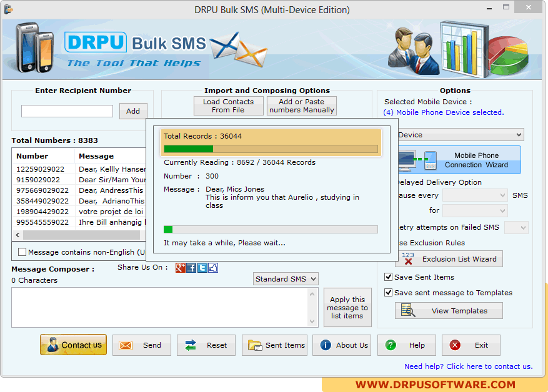This screenshot has height=392, width=548.
Task: Uncheck Save sent message to Templates
Action: click(388, 292)
